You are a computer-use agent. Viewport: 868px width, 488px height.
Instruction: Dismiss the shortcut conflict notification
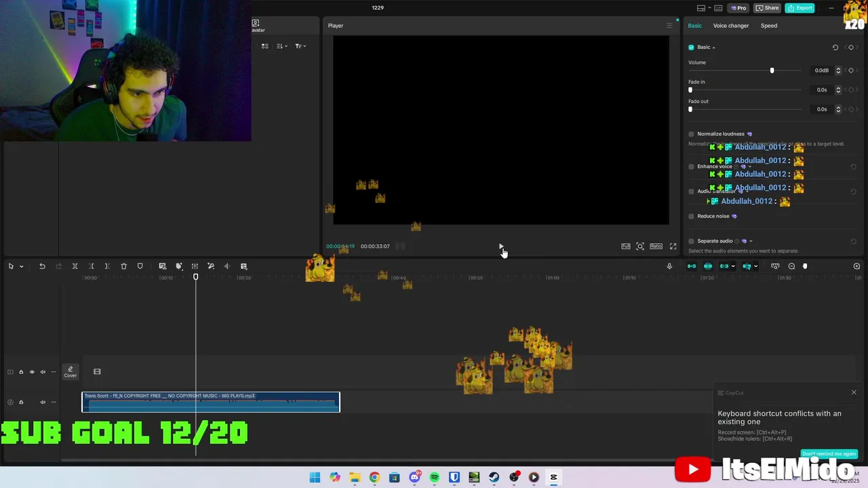pos(854,392)
